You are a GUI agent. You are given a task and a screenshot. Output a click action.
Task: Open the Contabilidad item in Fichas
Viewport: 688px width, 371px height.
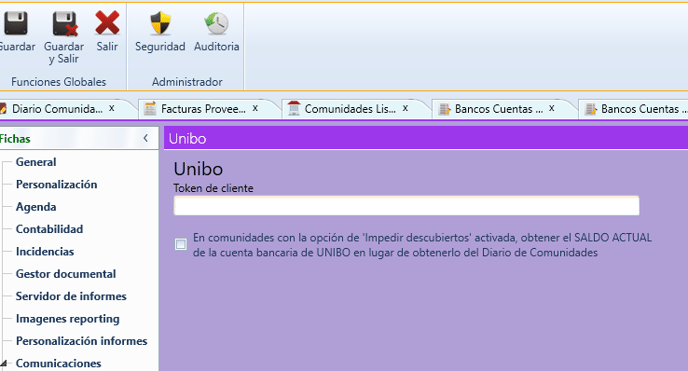pyautogui.click(x=50, y=229)
